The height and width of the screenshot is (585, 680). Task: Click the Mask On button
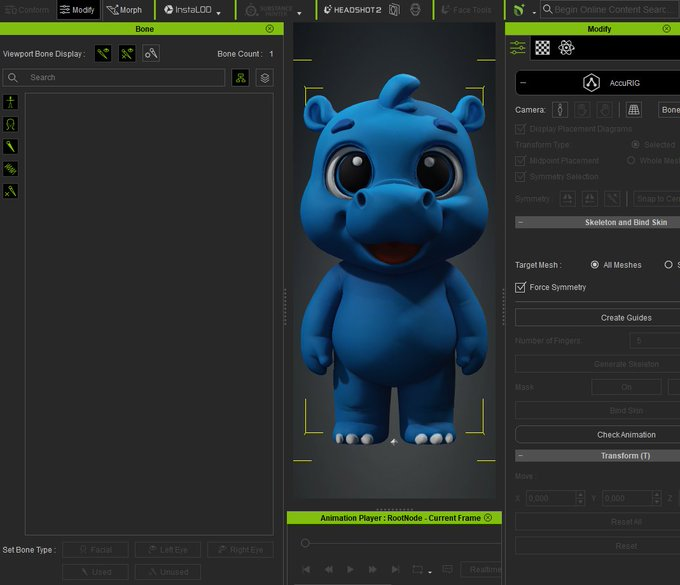pos(626,387)
